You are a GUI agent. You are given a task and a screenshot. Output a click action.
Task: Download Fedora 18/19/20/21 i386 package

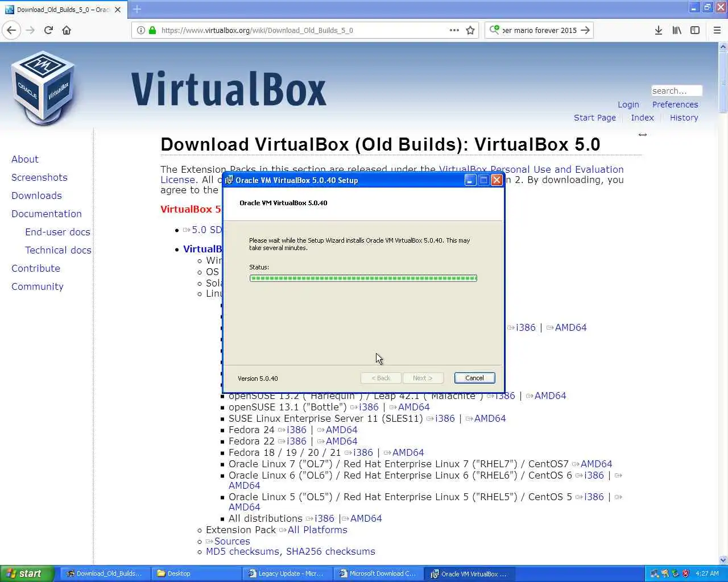(363, 452)
